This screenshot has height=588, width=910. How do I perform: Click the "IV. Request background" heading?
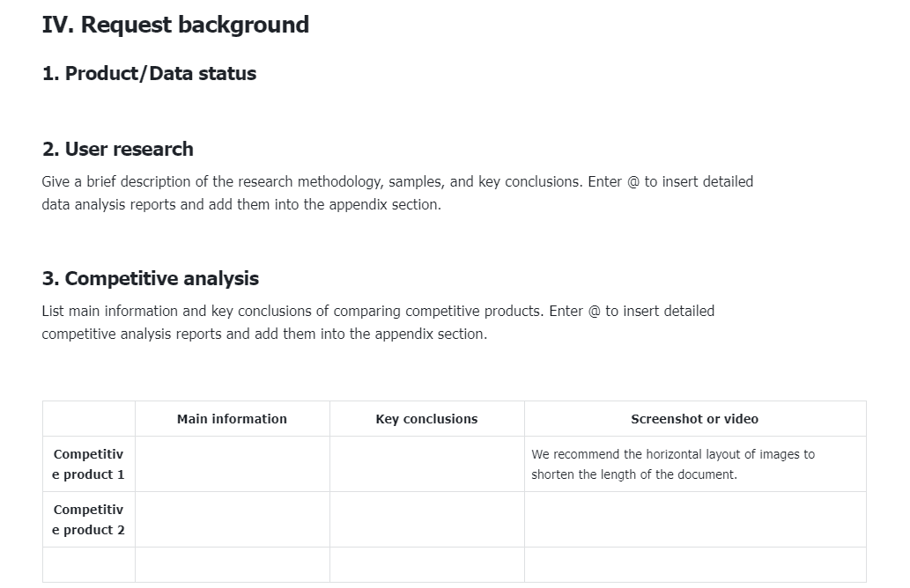[175, 25]
